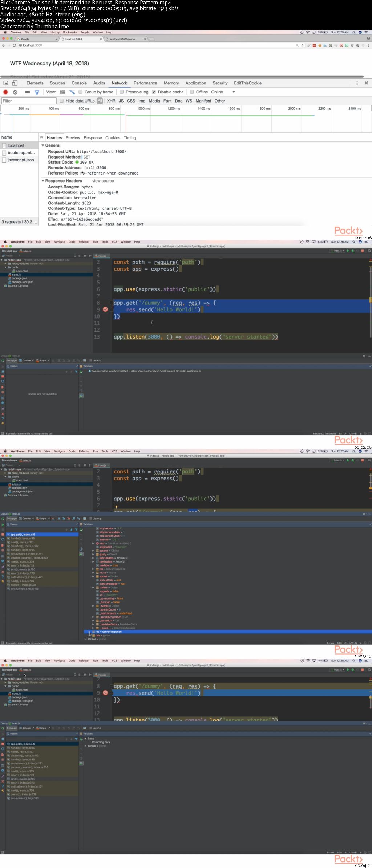Click the page's horizontal scrollbar above DevTools
Image resolution: width=372 pixels, height=868 pixels.
(182, 76)
